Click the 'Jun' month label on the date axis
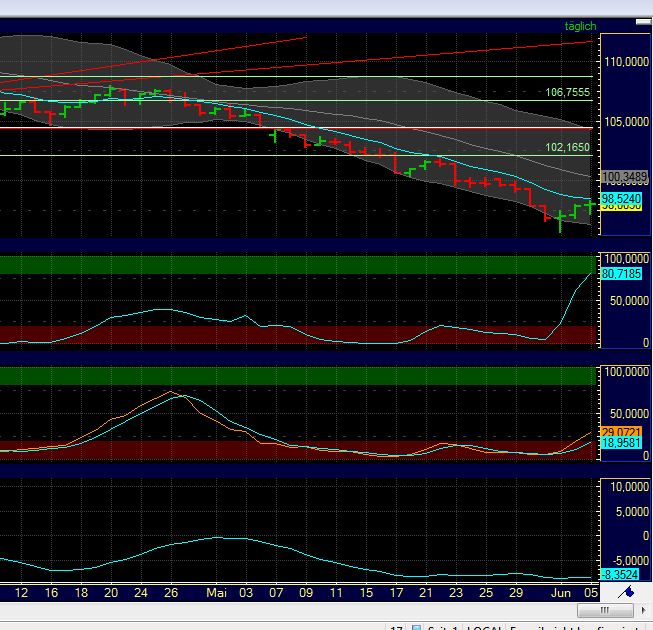This screenshot has height=630, width=653. (x=561, y=592)
